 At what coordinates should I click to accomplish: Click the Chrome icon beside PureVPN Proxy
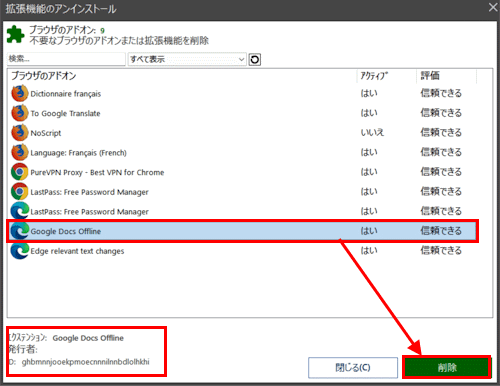(20, 172)
